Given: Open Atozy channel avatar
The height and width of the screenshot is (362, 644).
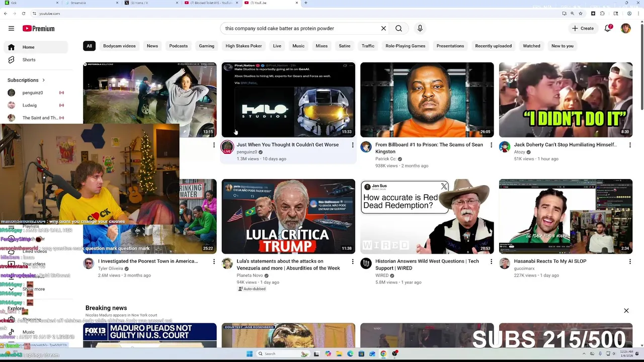Looking at the screenshot, I should [505, 147].
